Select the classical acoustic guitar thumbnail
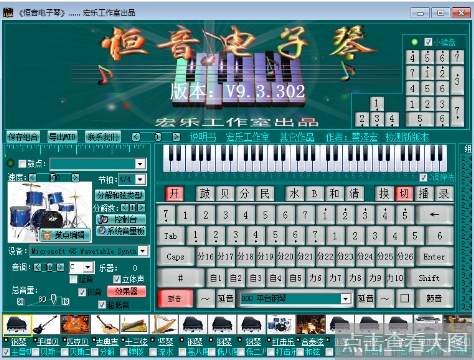474x360 pixels. coord(105,325)
